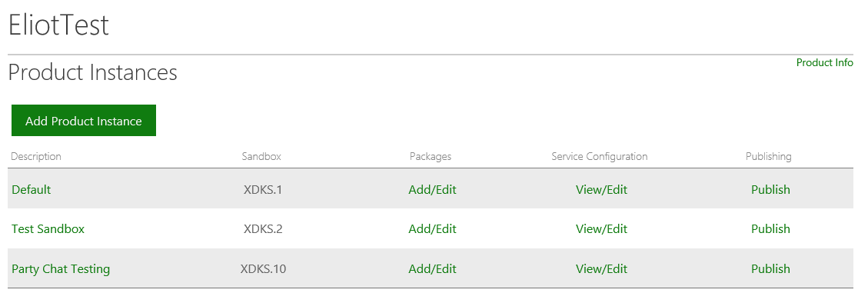
Task: Click the Publishing column header
Action: 768,156
